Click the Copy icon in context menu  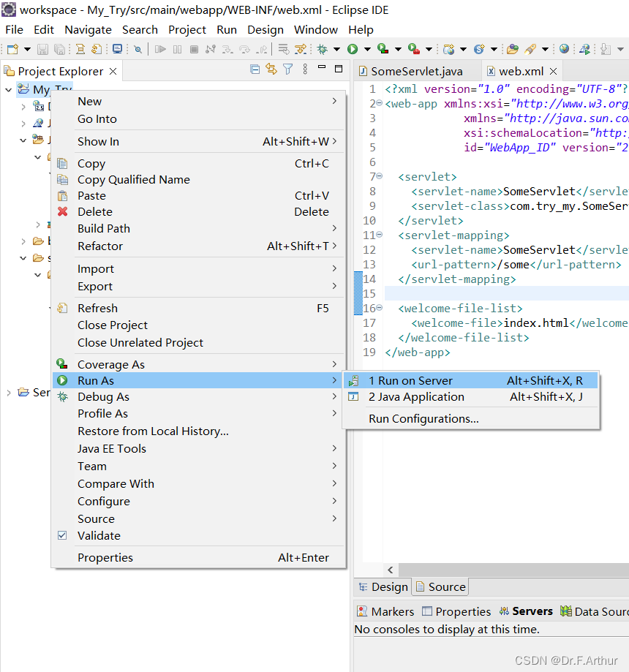click(62, 163)
